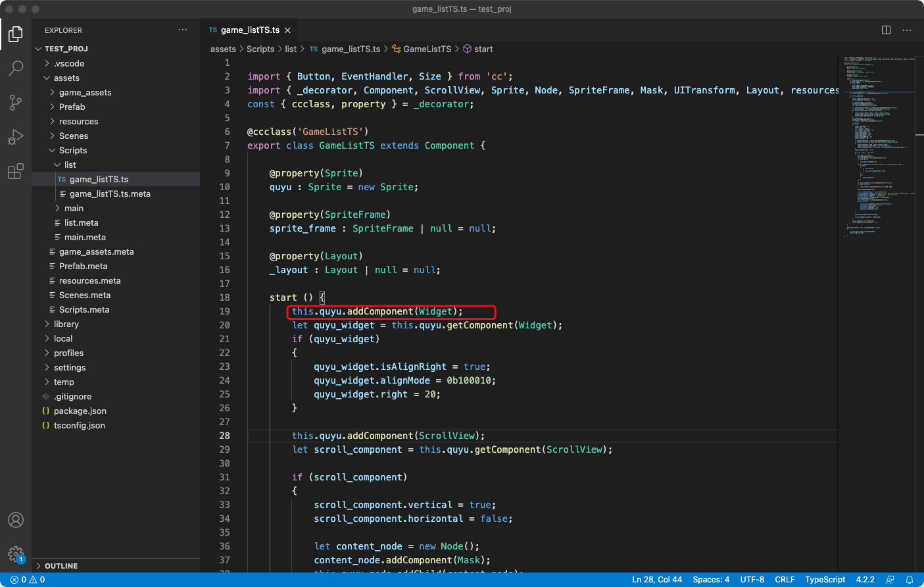Click GameListTS in the breadcrumb
This screenshot has width=924, height=587.
coord(427,49)
